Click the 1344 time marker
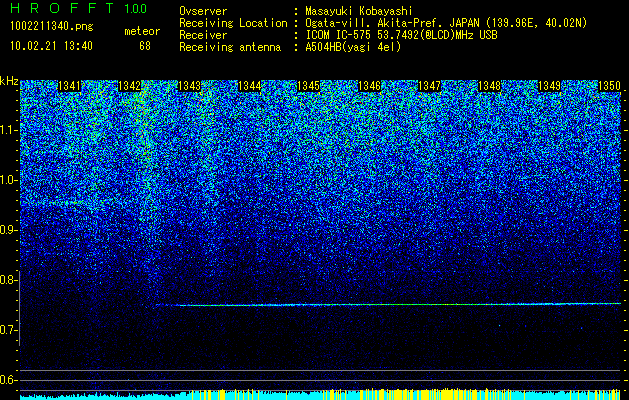Screen dimensions: 629x400 (250, 86)
